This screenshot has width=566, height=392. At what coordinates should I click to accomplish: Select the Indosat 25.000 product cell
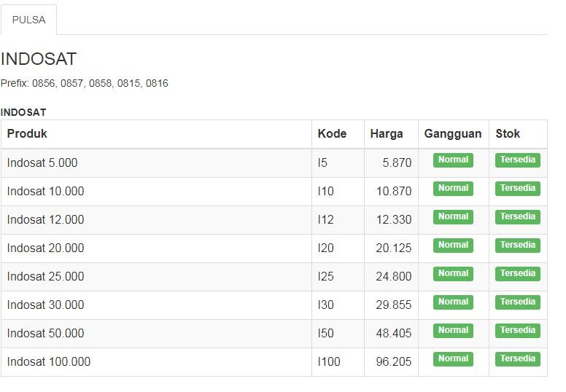(156, 277)
